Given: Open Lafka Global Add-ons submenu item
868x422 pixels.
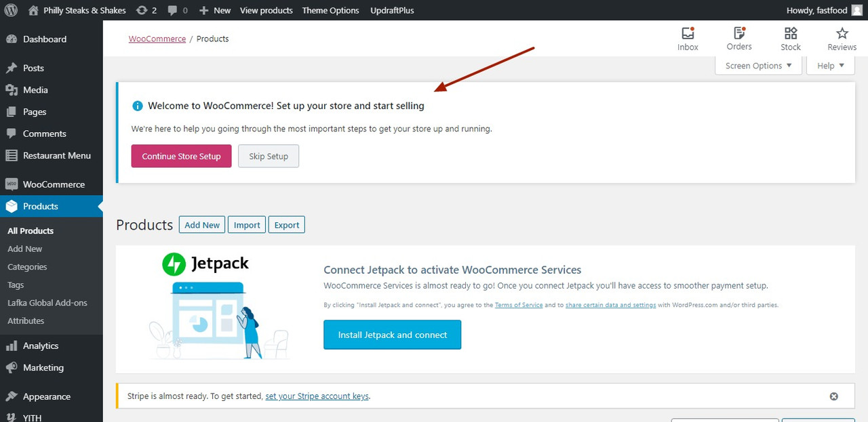Looking at the screenshot, I should 47,303.
